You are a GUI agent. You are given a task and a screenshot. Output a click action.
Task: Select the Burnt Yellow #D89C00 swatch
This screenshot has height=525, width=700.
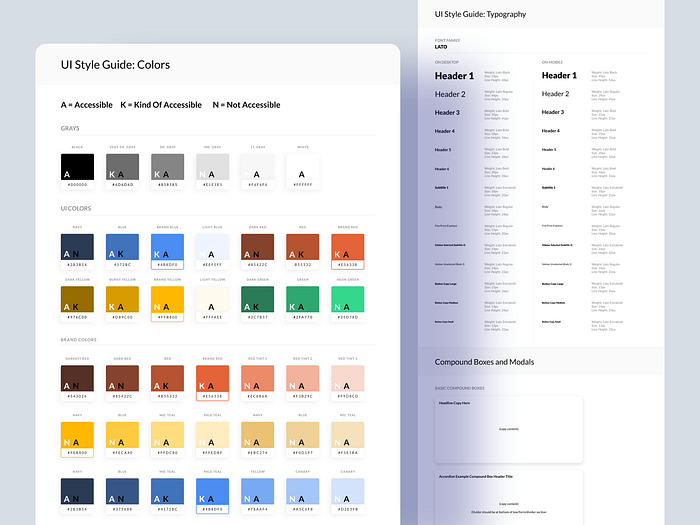point(122,304)
